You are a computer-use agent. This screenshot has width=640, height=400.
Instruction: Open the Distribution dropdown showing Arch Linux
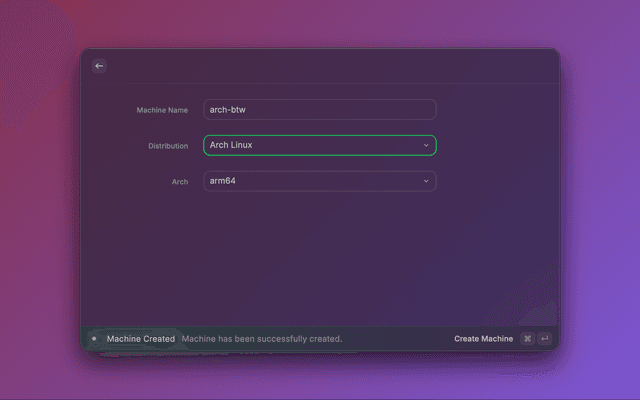point(319,145)
